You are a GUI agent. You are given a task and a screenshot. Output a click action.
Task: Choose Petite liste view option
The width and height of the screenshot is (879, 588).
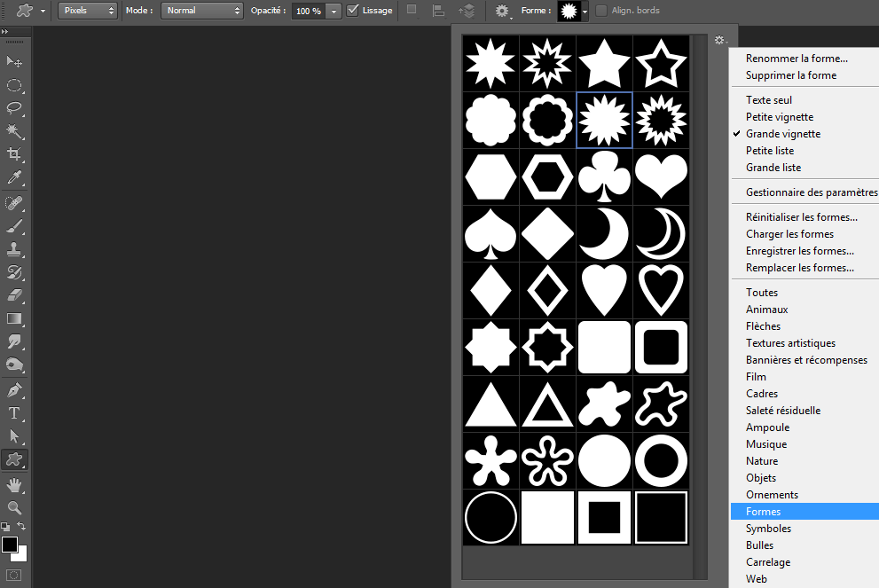pos(770,151)
